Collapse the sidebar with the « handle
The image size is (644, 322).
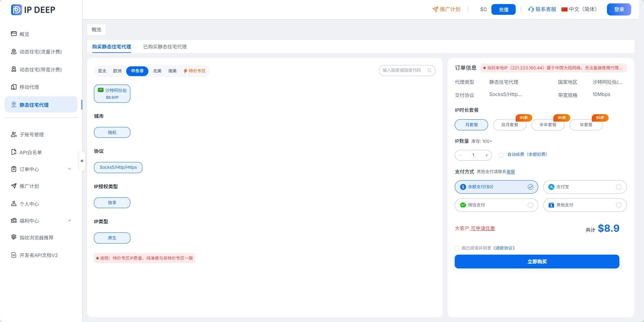[82, 161]
